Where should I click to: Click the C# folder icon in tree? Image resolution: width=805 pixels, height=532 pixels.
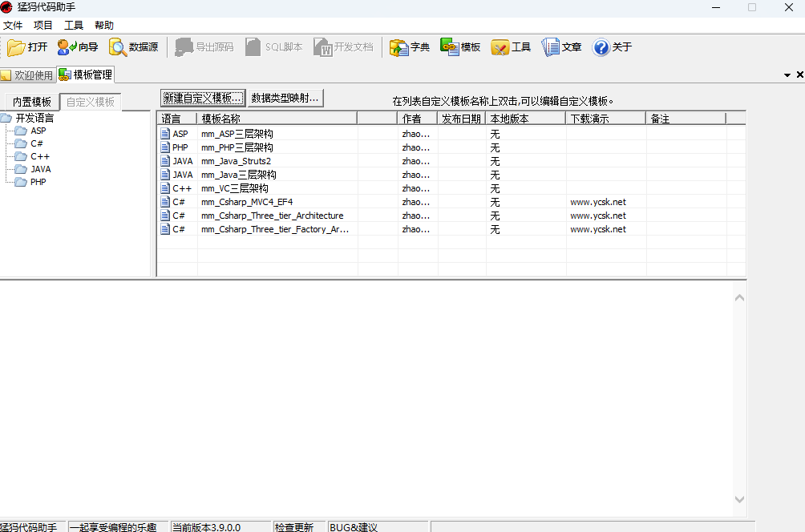(21, 143)
